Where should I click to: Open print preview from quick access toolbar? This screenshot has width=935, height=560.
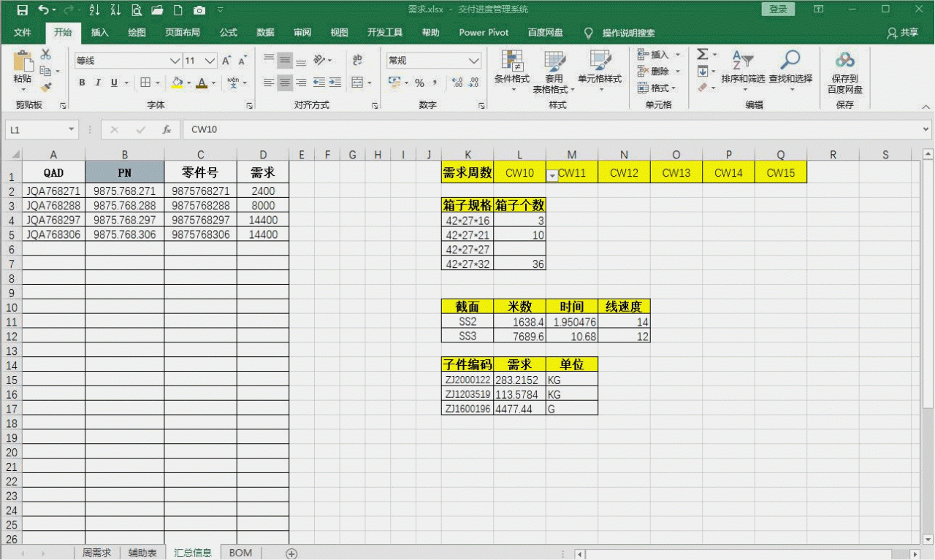point(137,10)
